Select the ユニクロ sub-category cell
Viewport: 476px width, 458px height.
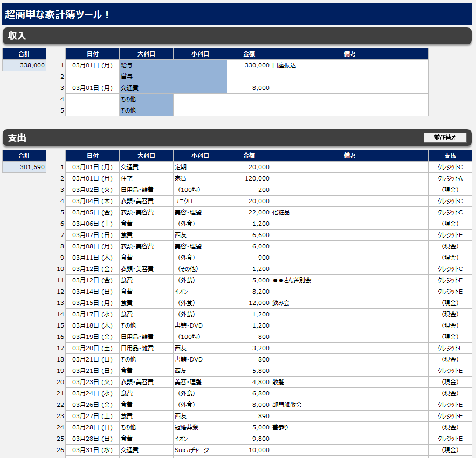200,201
